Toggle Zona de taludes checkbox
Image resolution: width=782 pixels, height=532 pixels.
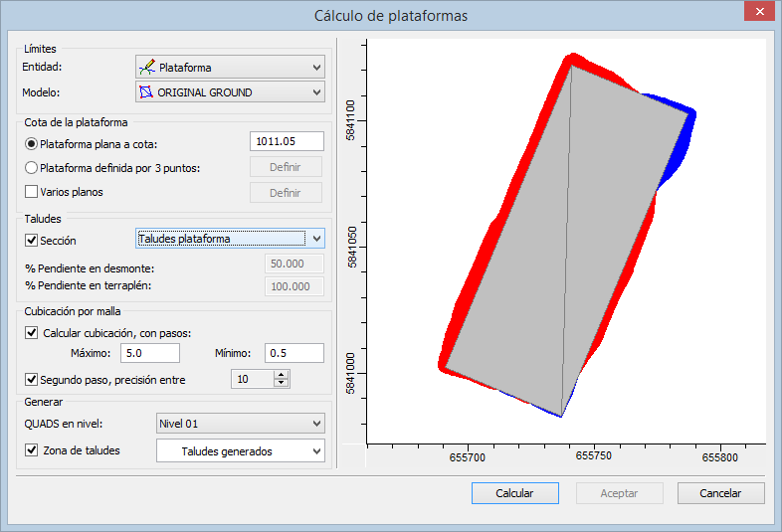click(x=31, y=450)
